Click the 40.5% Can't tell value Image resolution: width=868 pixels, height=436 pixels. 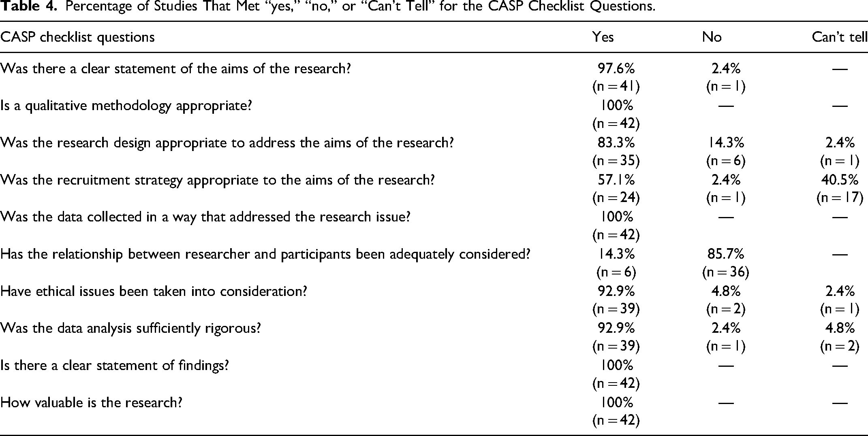pos(840,180)
